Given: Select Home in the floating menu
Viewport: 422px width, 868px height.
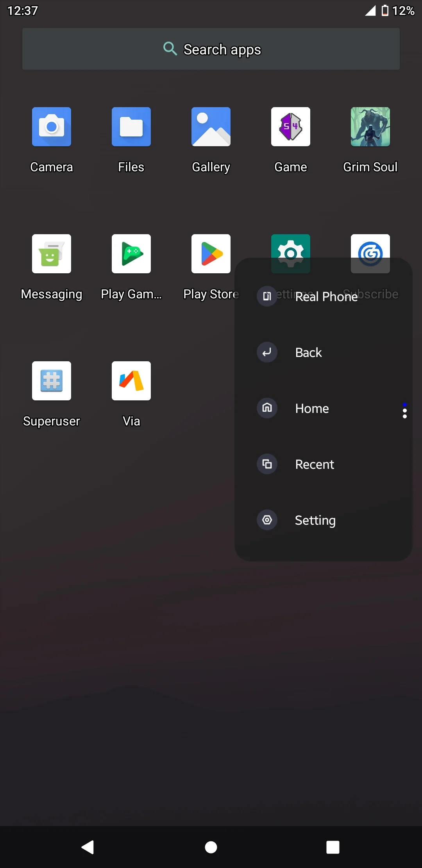Looking at the screenshot, I should pos(311,409).
